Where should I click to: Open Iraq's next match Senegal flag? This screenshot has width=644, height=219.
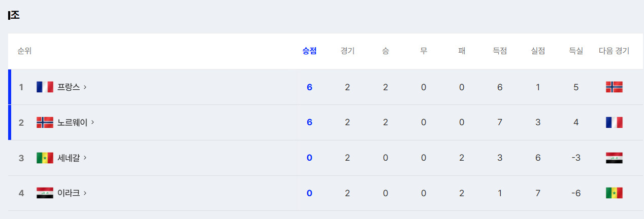[x=614, y=193]
